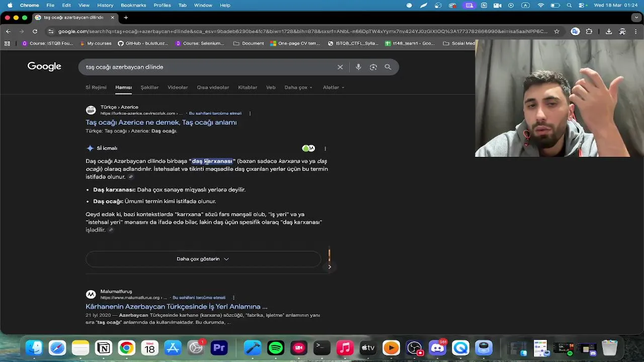Click the source link icon after 'istifadə olunur.'
Screen dimensions: 644x362
(x=131, y=177)
